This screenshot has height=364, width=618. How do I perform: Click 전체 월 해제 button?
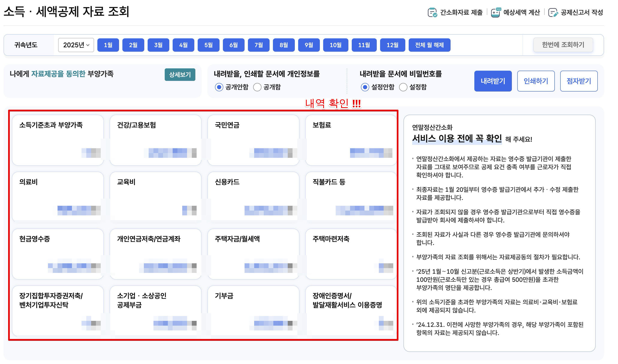430,45
